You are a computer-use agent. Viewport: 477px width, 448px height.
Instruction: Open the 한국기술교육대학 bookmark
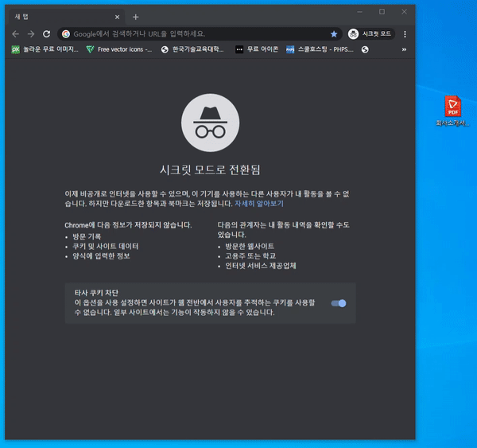[x=192, y=49]
